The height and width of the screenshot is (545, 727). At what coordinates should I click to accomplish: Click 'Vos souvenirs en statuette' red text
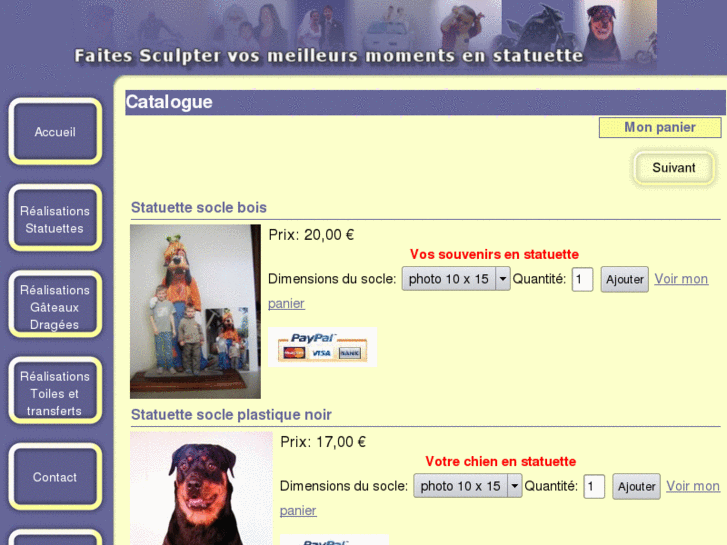[x=494, y=254]
